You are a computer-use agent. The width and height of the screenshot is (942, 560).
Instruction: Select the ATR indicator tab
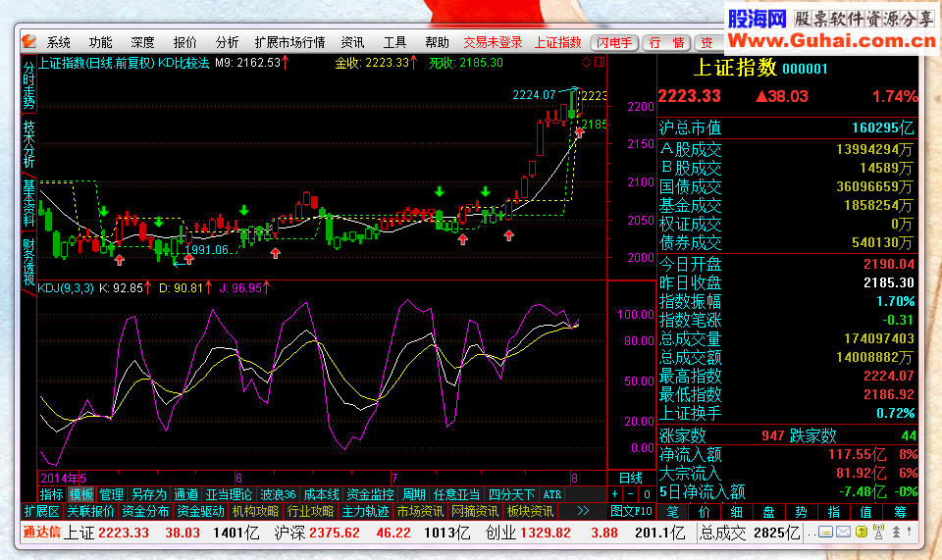click(552, 494)
